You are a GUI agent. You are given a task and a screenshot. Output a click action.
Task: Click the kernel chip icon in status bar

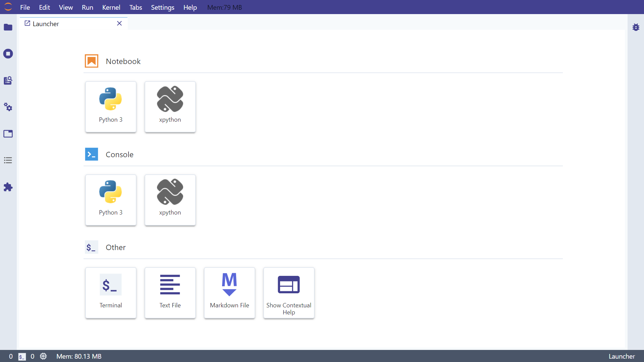(43, 356)
